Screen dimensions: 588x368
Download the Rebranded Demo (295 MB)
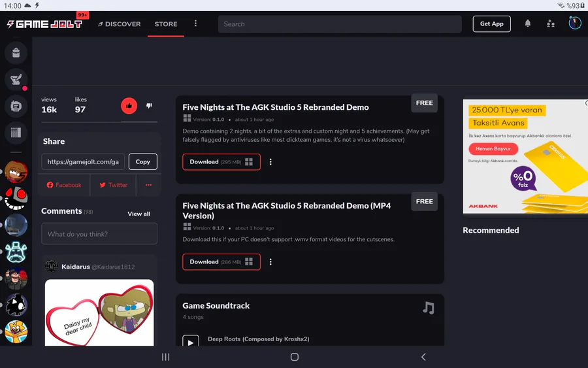[x=221, y=161]
